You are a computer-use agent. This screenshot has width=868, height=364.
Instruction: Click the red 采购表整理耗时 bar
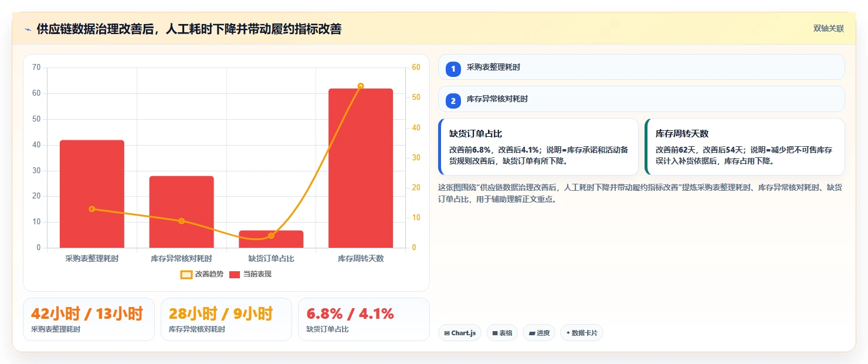(92, 194)
